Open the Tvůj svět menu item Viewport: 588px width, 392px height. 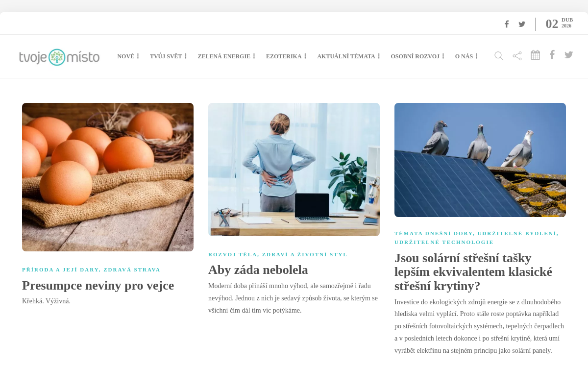tap(166, 56)
